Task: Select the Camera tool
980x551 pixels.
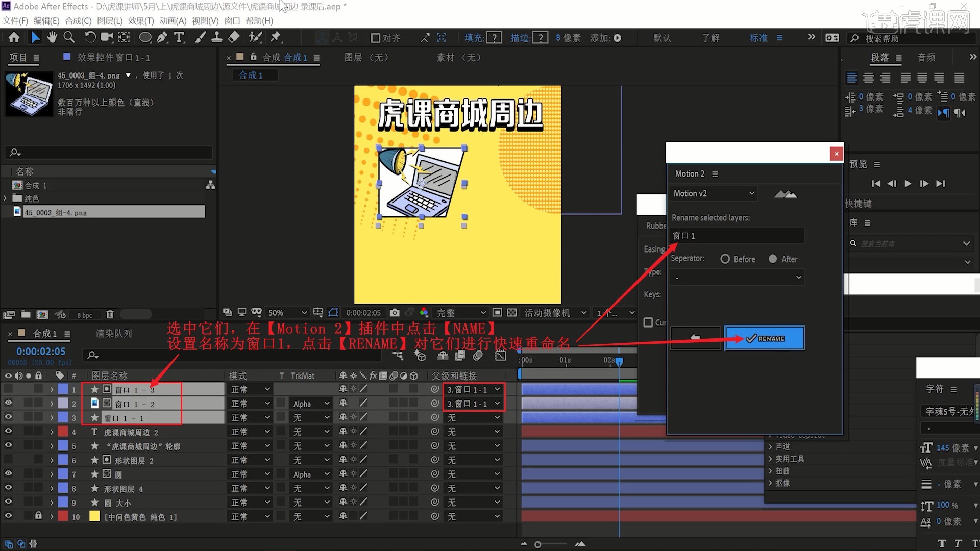Action: [x=107, y=37]
